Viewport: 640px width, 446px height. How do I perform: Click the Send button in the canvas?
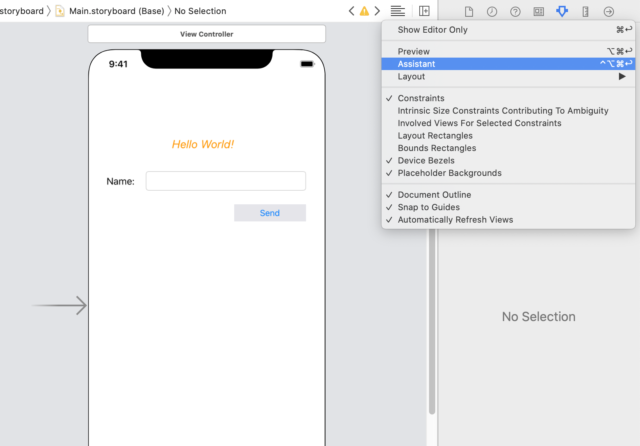[270, 213]
